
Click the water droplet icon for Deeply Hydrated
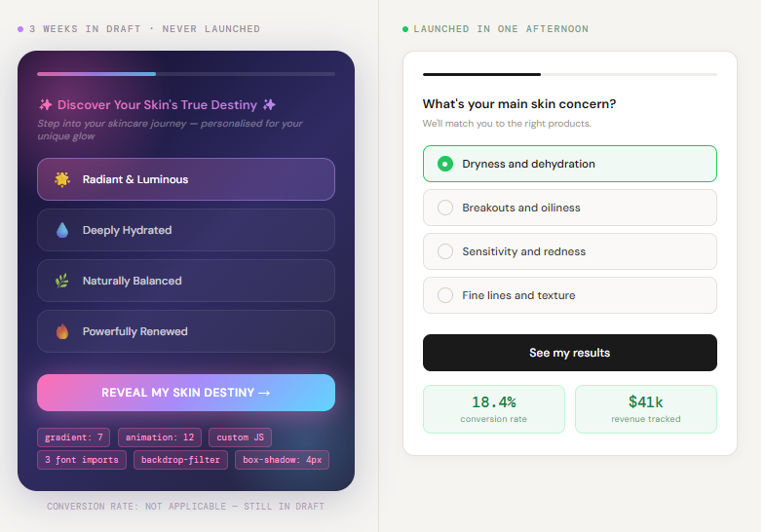(x=62, y=230)
